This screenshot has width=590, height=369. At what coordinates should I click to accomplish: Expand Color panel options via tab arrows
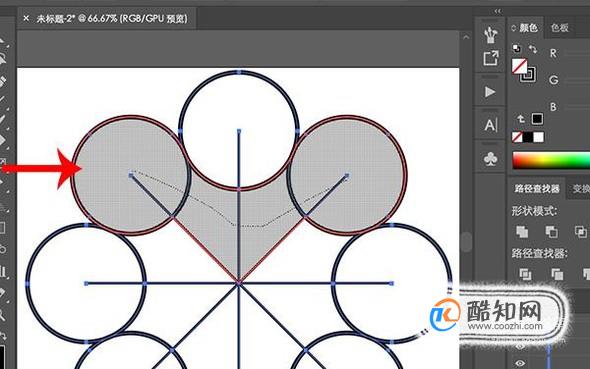pos(513,28)
